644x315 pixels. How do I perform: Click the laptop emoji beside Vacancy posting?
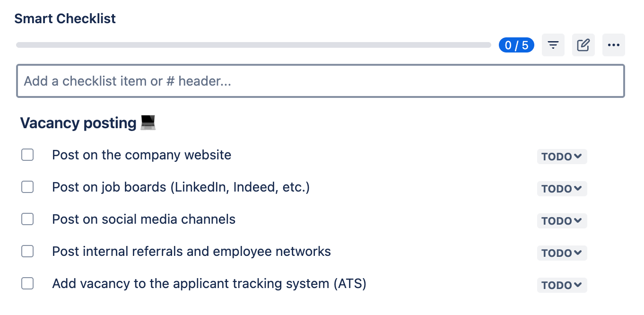pyautogui.click(x=148, y=123)
